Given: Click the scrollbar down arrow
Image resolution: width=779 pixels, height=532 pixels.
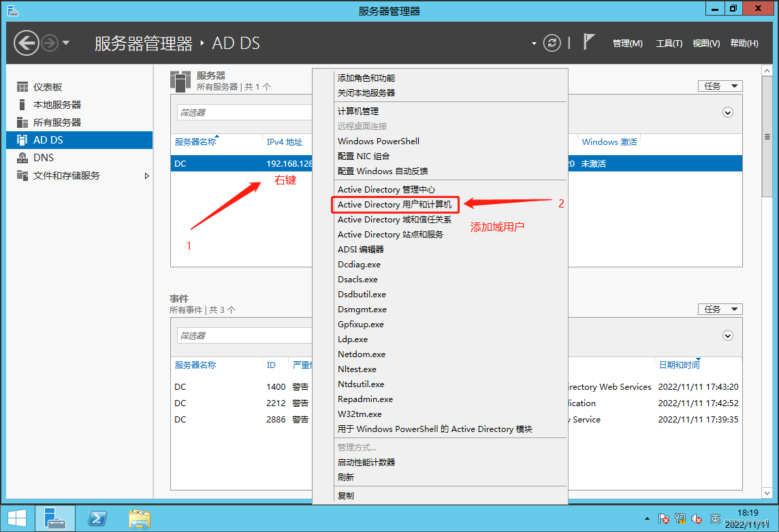Looking at the screenshot, I should click(x=767, y=493).
